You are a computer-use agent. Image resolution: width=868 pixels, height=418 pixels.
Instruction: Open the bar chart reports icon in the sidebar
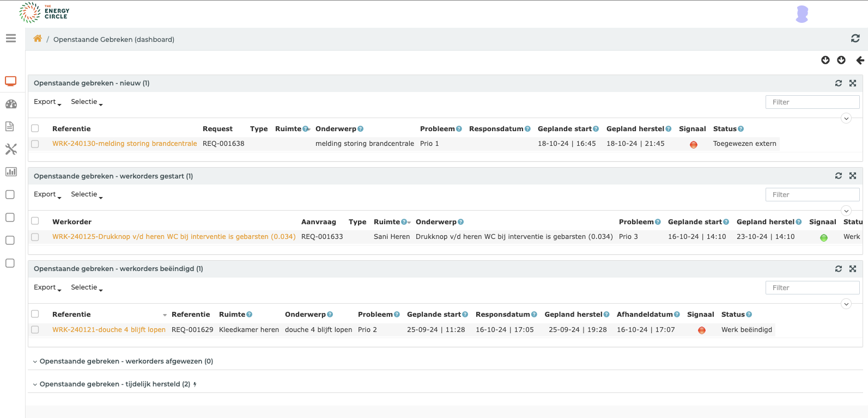click(x=11, y=172)
